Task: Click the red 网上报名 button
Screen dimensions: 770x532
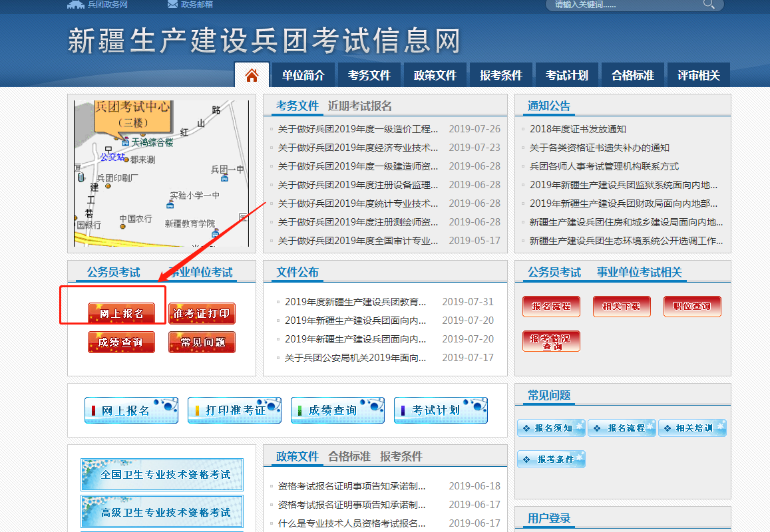Action: pyautogui.click(x=121, y=314)
